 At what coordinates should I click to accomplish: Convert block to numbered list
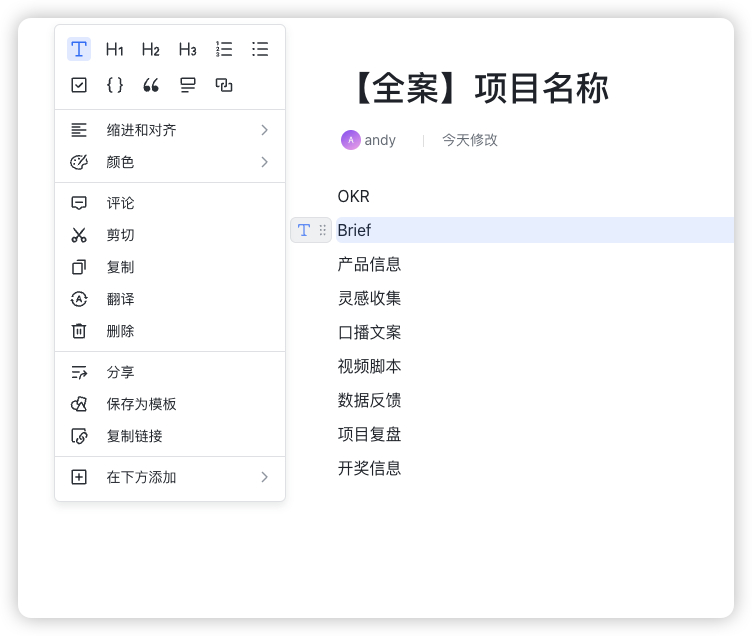223,49
